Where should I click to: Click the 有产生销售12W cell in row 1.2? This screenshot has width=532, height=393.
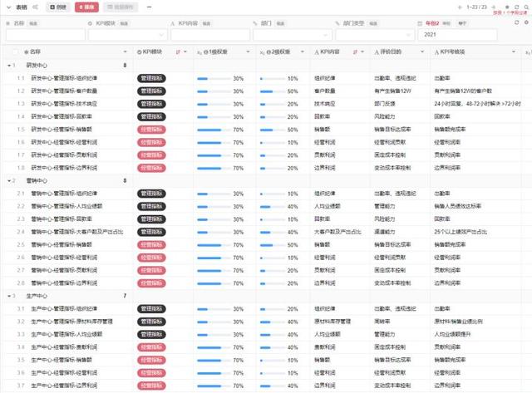pyautogui.click(x=392, y=91)
